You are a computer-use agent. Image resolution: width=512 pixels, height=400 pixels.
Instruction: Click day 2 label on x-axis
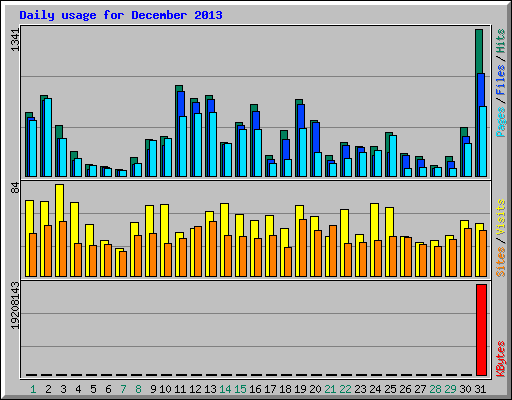[x=48, y=389]
